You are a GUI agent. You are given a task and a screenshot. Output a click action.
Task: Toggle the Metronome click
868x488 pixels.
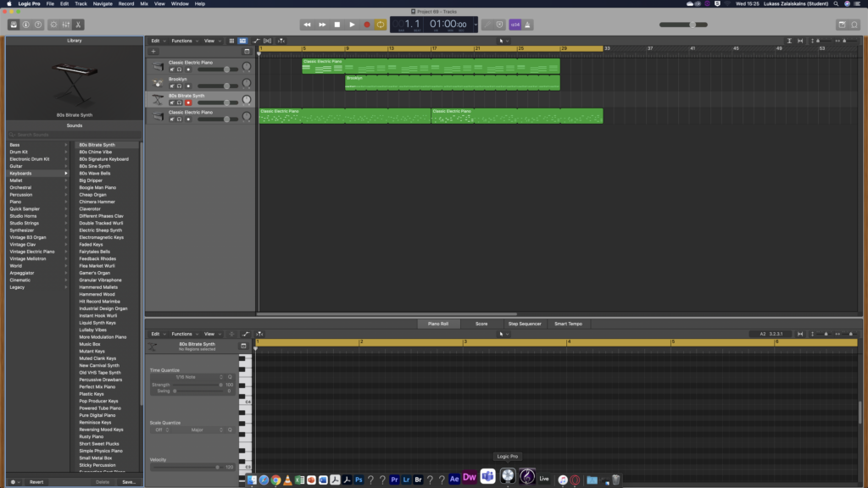[527, 25]
